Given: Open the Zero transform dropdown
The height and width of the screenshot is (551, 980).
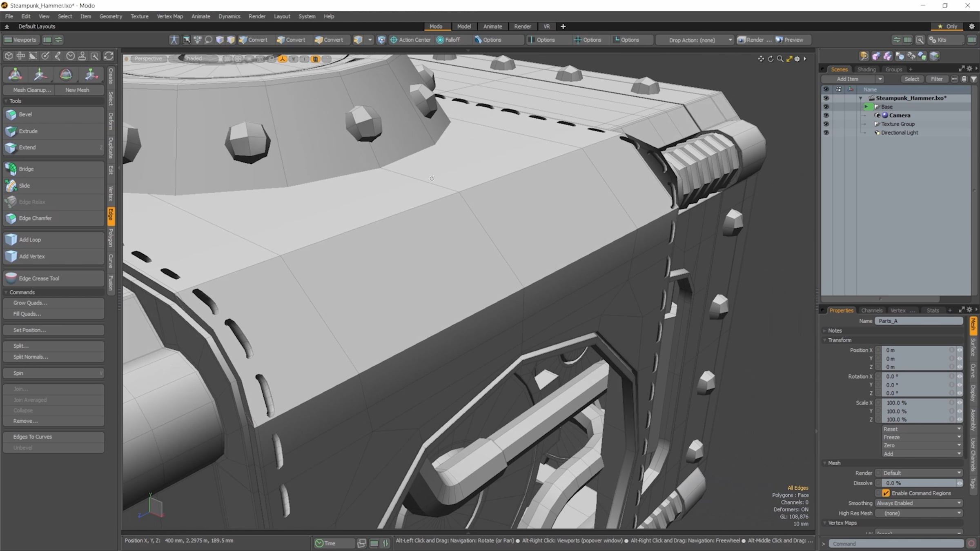Looking at the screenshot, I should [922, 446].
